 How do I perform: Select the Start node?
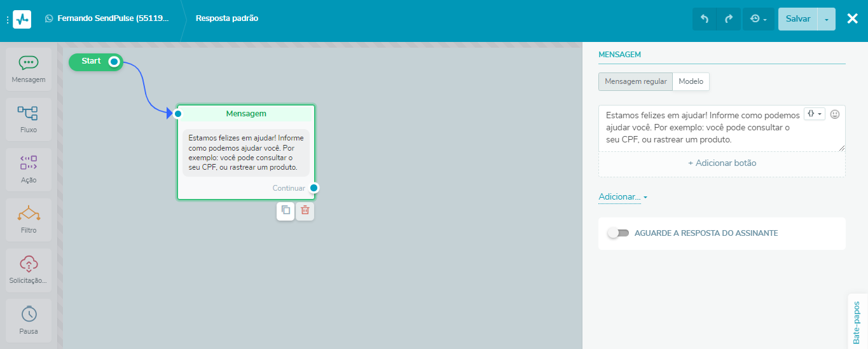91,61
